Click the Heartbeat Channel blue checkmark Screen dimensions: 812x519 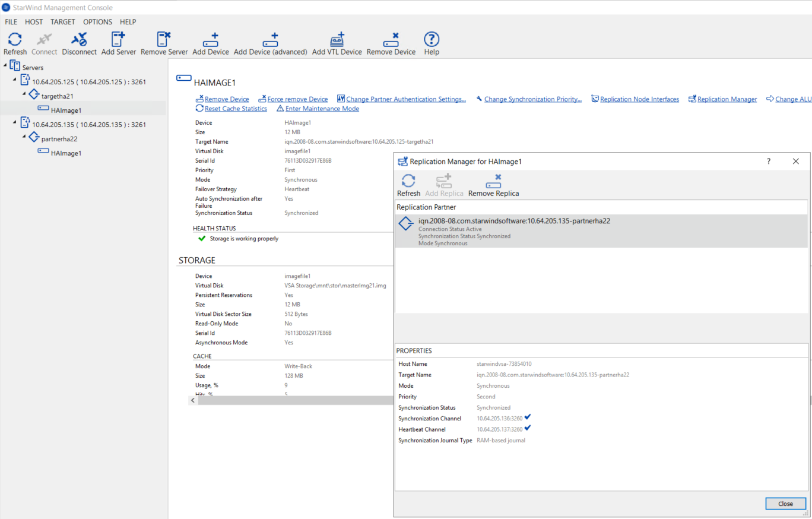click(x=527, y=428)
